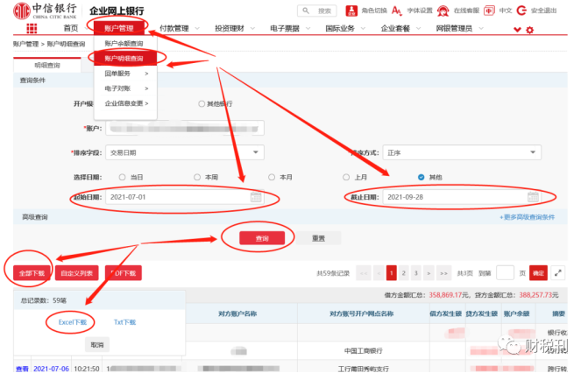
Task: Click the 重置 reset button
Action: (318, 238)
